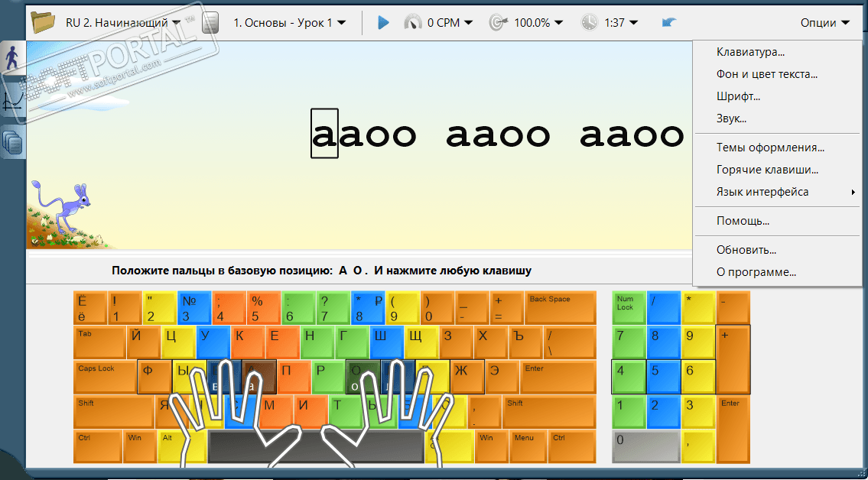Click the numpad 7 key

pos(629,342)
